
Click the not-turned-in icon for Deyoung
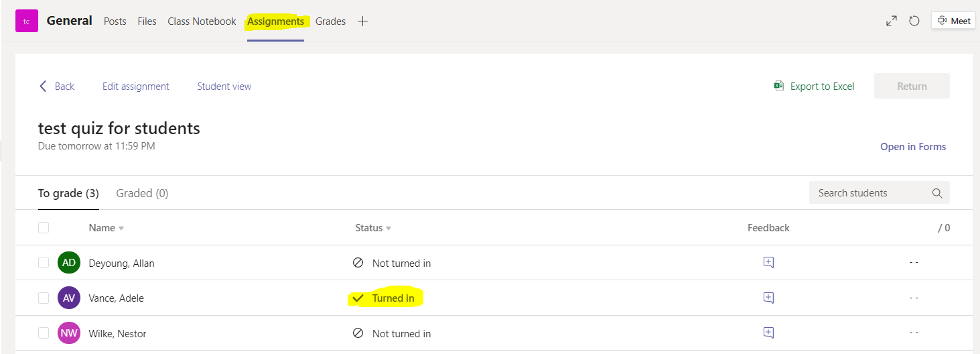pyautogui.click(x=358, y=263)
